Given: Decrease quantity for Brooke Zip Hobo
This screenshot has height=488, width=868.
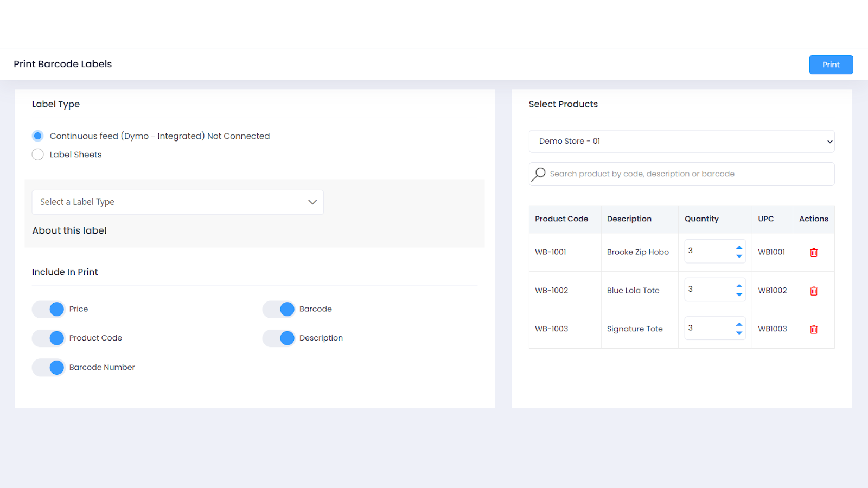Looking at the screenshot, I should point(739,256).
